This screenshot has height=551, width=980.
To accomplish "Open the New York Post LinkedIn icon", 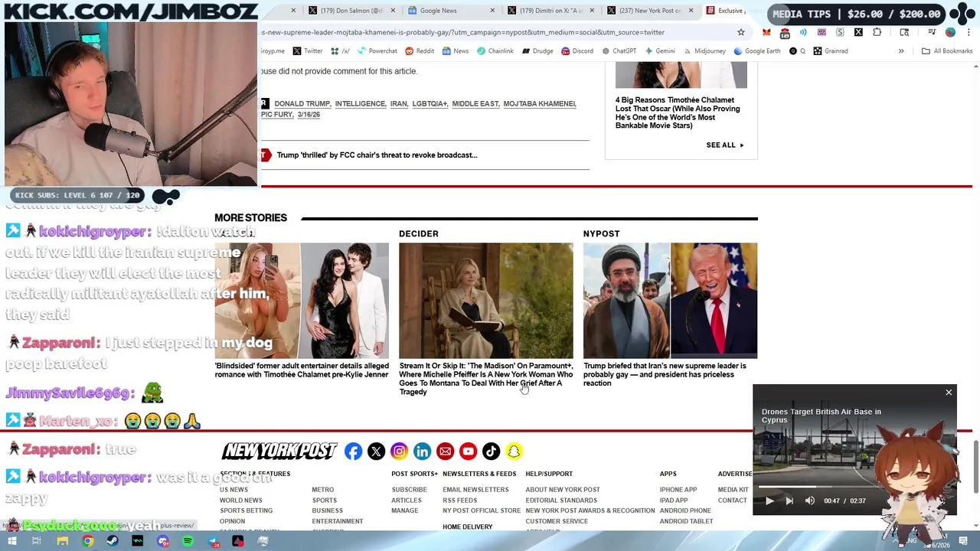I will (x=422, y=452).
